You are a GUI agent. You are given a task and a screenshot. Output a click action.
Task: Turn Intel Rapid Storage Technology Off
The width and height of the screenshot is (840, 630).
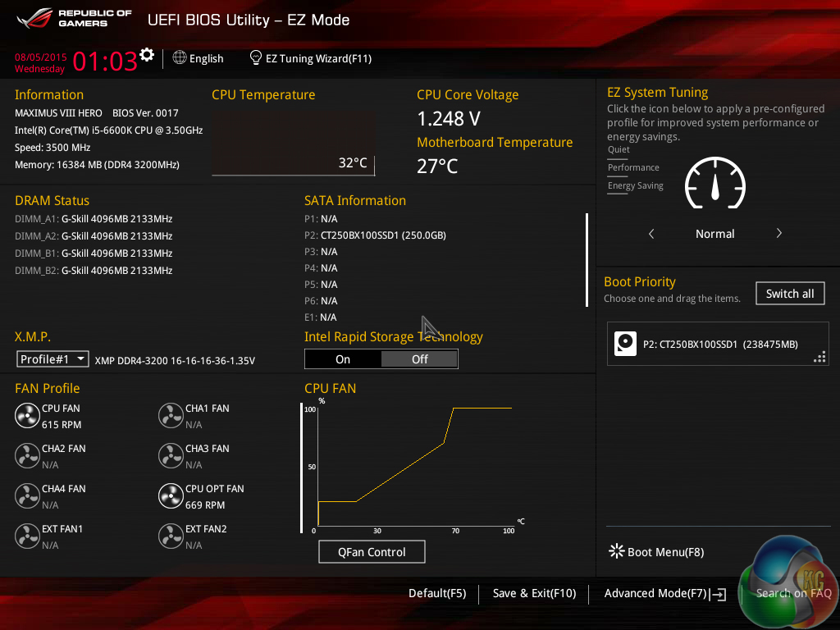tap(419, 359)
